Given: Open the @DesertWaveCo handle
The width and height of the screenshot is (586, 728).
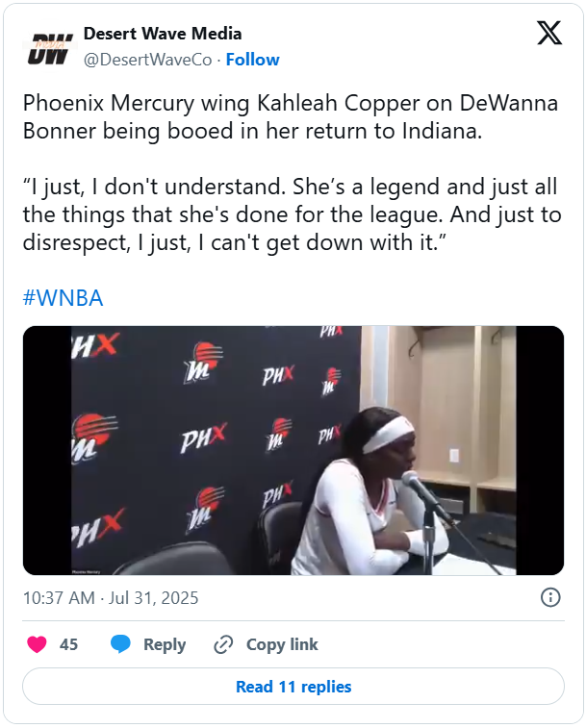Looking at the screenshot, I should [x=148, y=60].
